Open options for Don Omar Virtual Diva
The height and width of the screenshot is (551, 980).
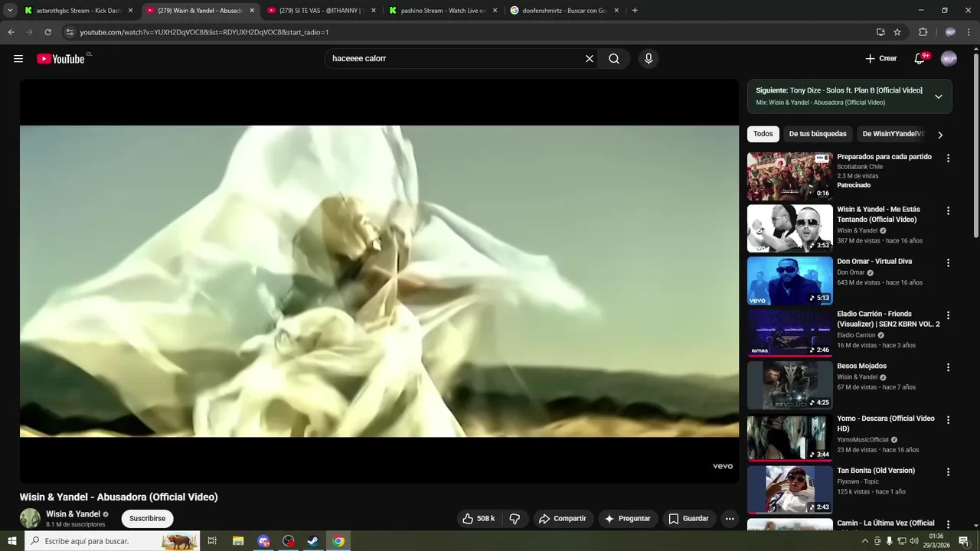tap(948, 262)
